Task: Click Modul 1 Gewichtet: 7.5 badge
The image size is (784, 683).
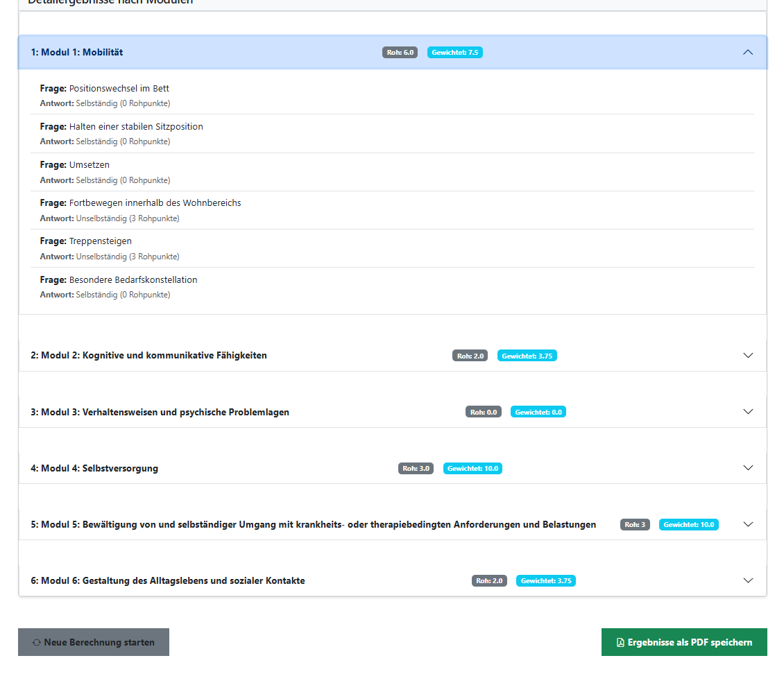Action: [x=454, y=52]
